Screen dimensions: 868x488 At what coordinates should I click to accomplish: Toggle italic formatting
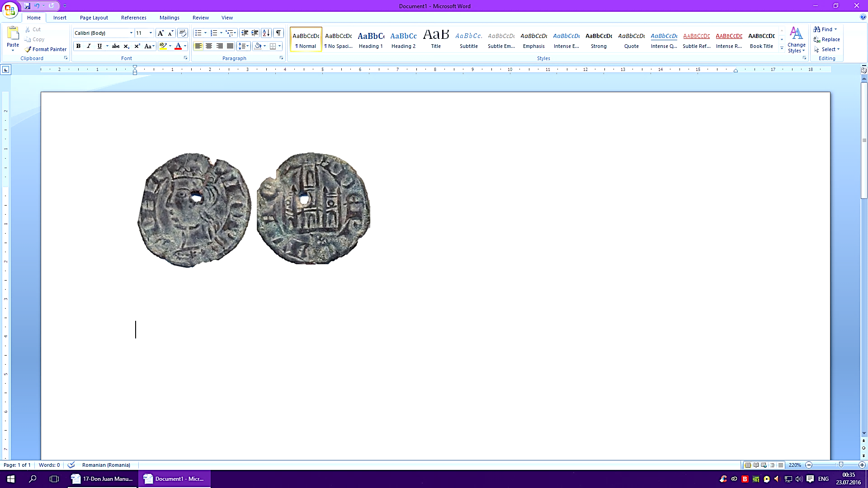pos(89,46)
